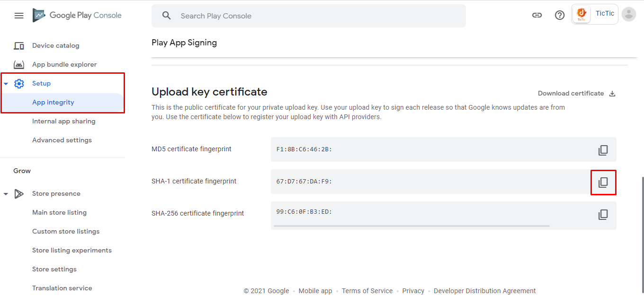Go to App bundle explorer
The image size is (644, 296).
point(64,65)
